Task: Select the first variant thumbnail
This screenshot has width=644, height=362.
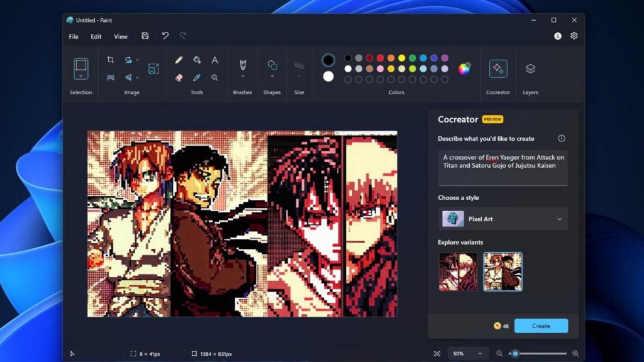Action: pyautogui.click(x=458, y=271)
